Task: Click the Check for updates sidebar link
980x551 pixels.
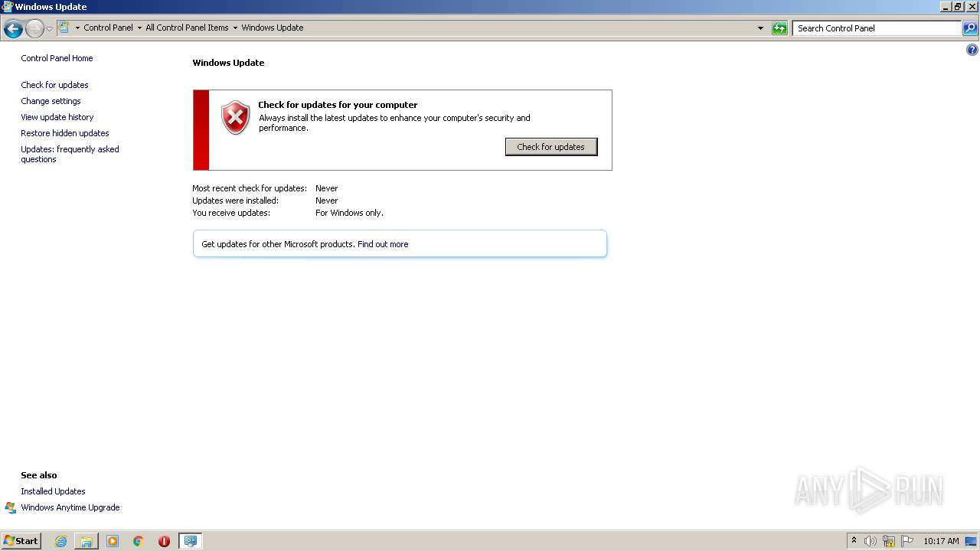Action: click(x=54, y=85)
